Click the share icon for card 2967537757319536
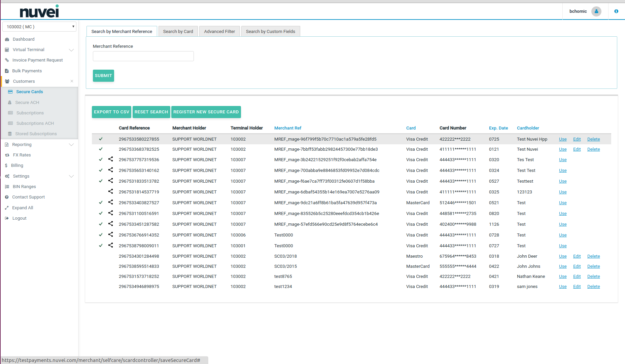625x364 pixels. (x=110, y=159)
